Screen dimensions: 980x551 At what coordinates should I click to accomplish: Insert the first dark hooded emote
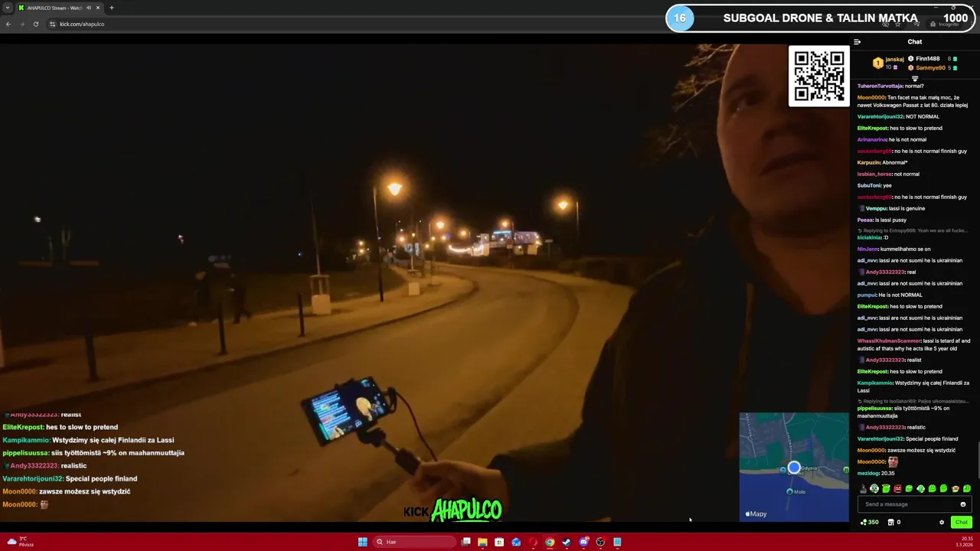pyautogui.click(x=863, y=488)
